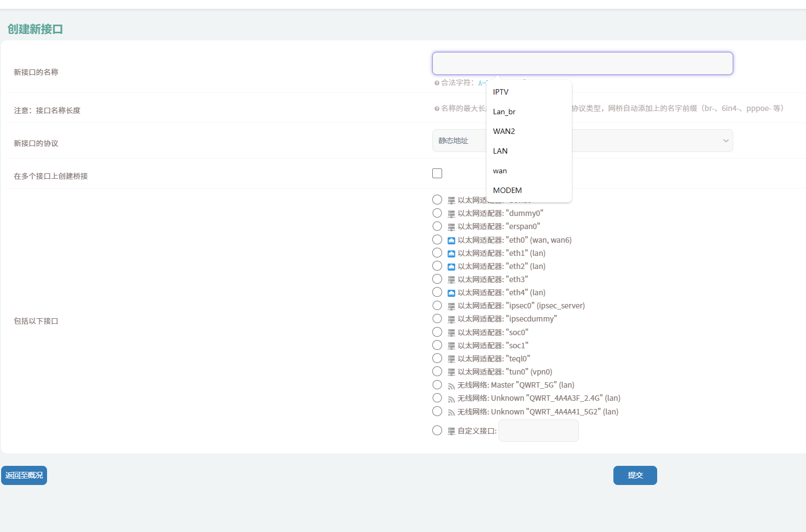Click the 返回至概况 back button
This screenshot has width=806, height=532.
tap(24, 475)
